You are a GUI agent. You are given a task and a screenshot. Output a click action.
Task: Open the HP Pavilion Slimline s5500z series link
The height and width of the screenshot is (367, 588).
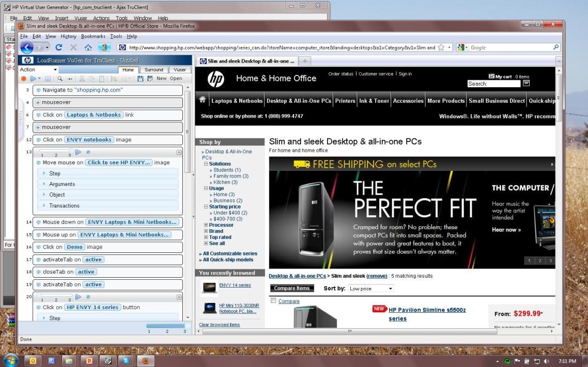(x=427, y=314)
